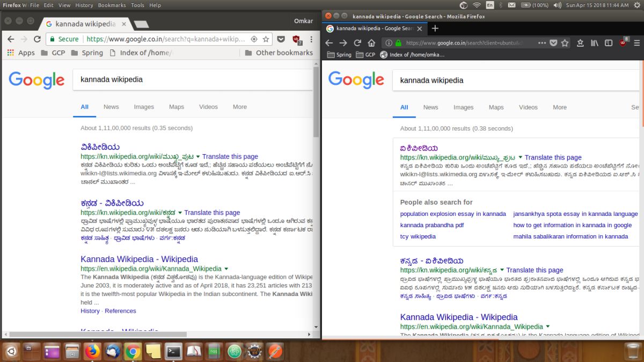The width and height of the screenshot is (644, 362).
Task: Open the Trash icon at screen corner
Action: coord(632,351)
